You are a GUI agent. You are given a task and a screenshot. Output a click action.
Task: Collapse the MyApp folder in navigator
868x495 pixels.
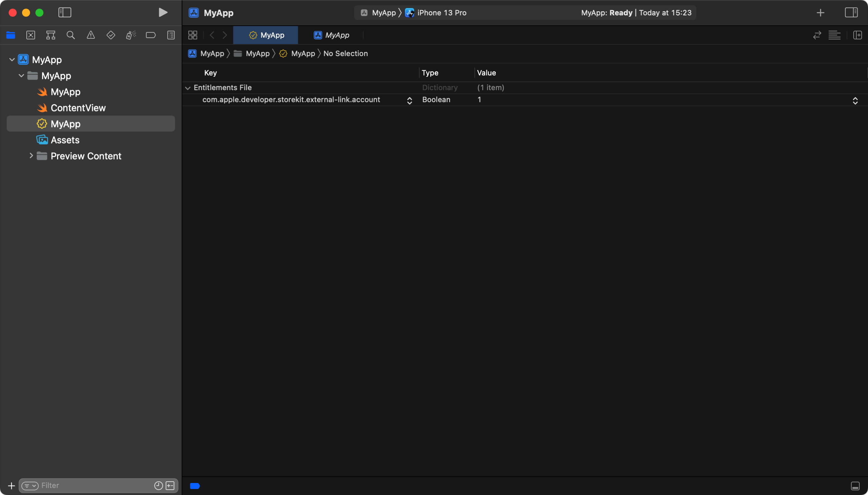tap(21, 76)
